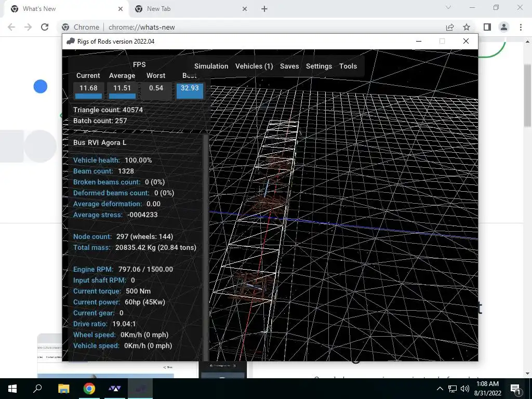This screenshot has width=532, height=399.
Task: Click the Drive ratio 19.04:1 row
Action: coord(104,324)
